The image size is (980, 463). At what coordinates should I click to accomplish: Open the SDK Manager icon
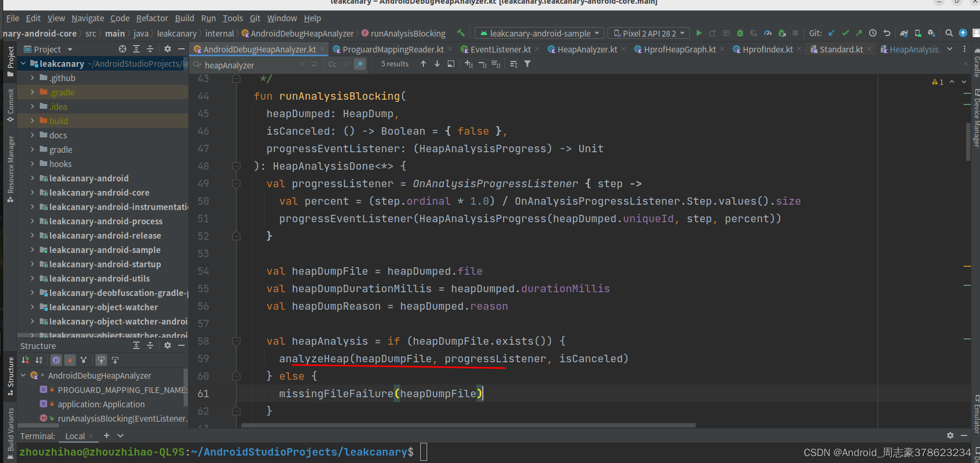point(932,33)
